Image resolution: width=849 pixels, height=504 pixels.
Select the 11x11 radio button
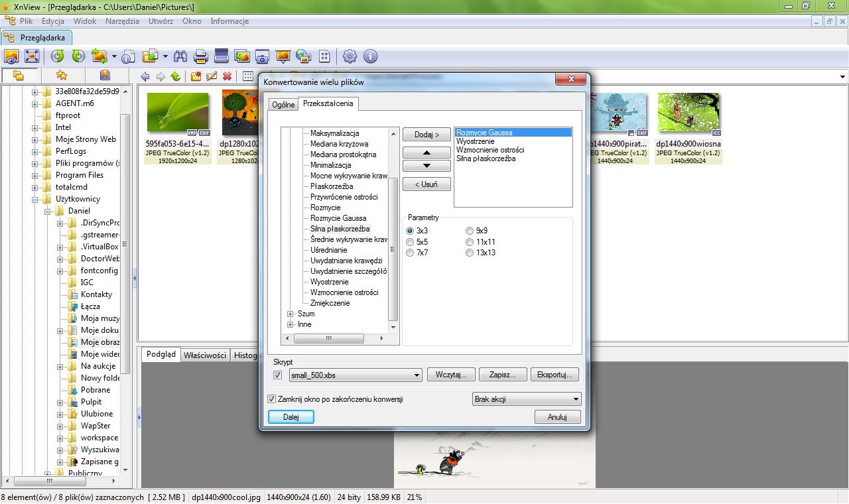point(470,242)
